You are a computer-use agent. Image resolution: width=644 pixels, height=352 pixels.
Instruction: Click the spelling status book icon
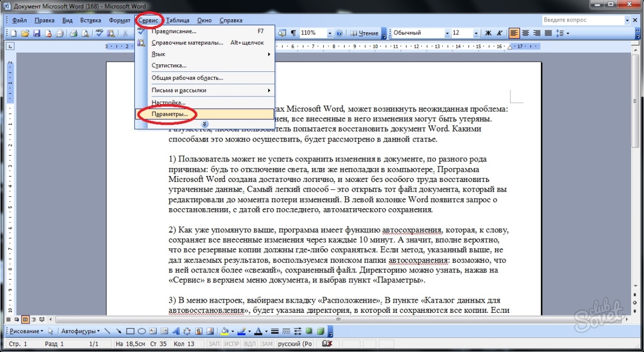(x=327, y=343)
